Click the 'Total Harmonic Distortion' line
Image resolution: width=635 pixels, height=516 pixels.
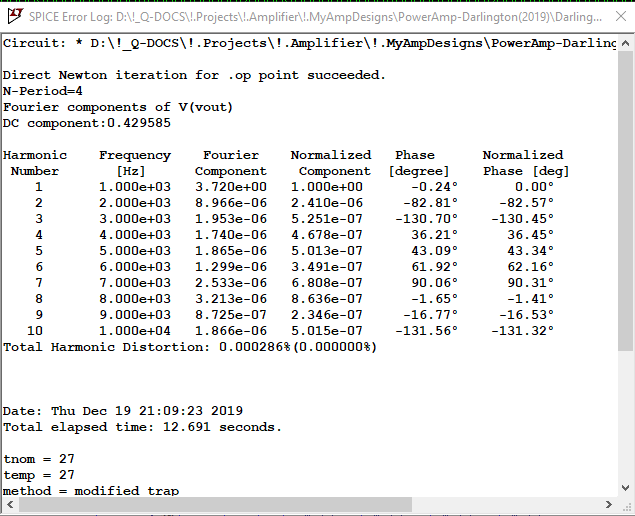pyautogui.click(x=190, y=347)
